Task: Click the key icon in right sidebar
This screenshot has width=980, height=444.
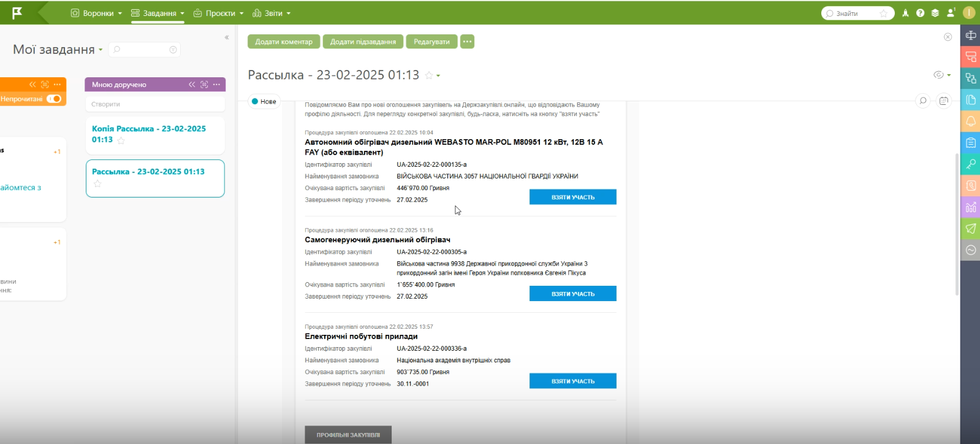Action: [x=970, y=164]
